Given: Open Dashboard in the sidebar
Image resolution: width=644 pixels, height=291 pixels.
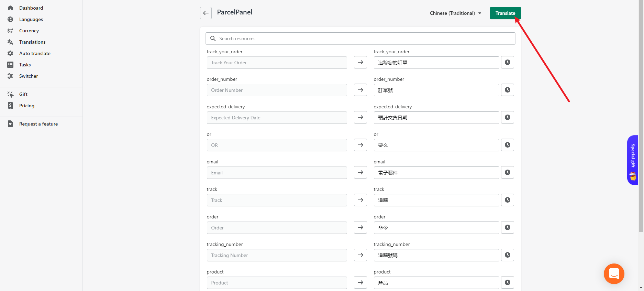Looking at the screenshot, I should pos(31,8).
